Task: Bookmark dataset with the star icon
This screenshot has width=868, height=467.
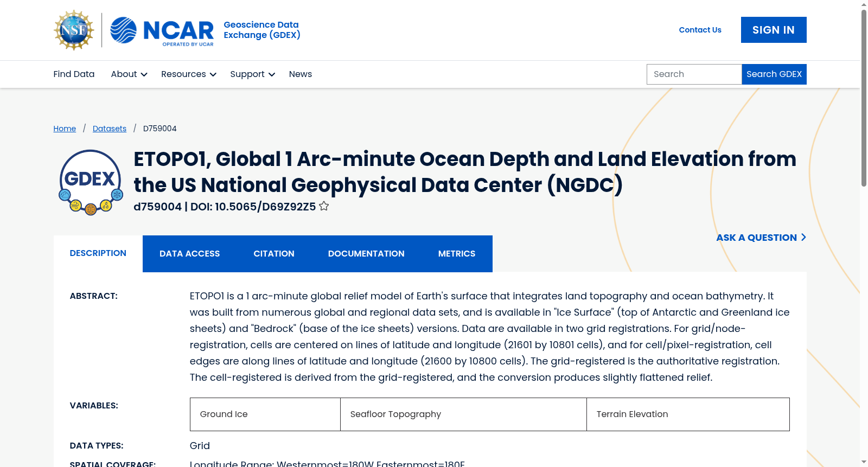Action: click(x=324, y=206)
